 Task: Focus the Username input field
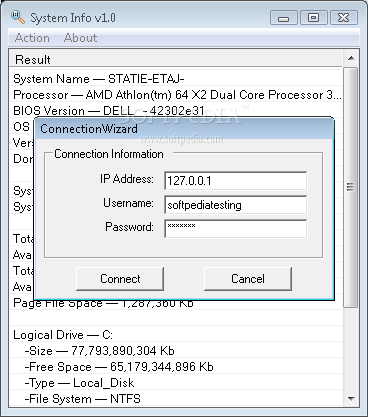(236, 205)
